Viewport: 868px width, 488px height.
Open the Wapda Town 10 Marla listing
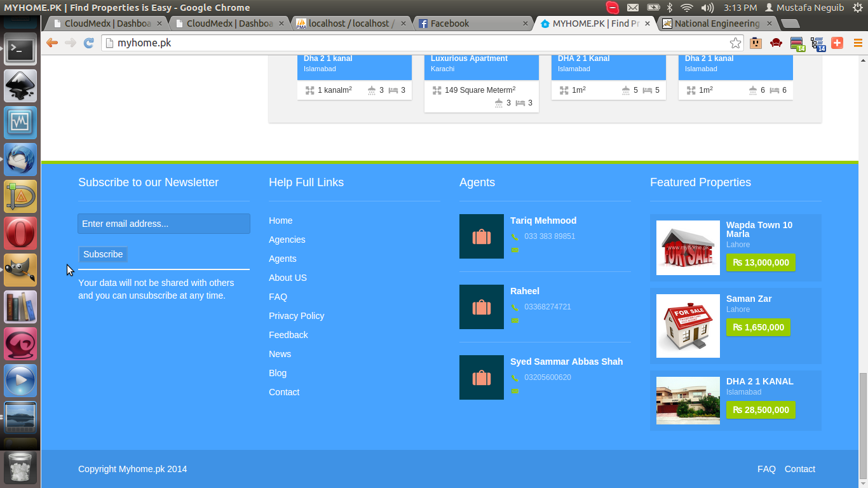click(x=759, y=229)
